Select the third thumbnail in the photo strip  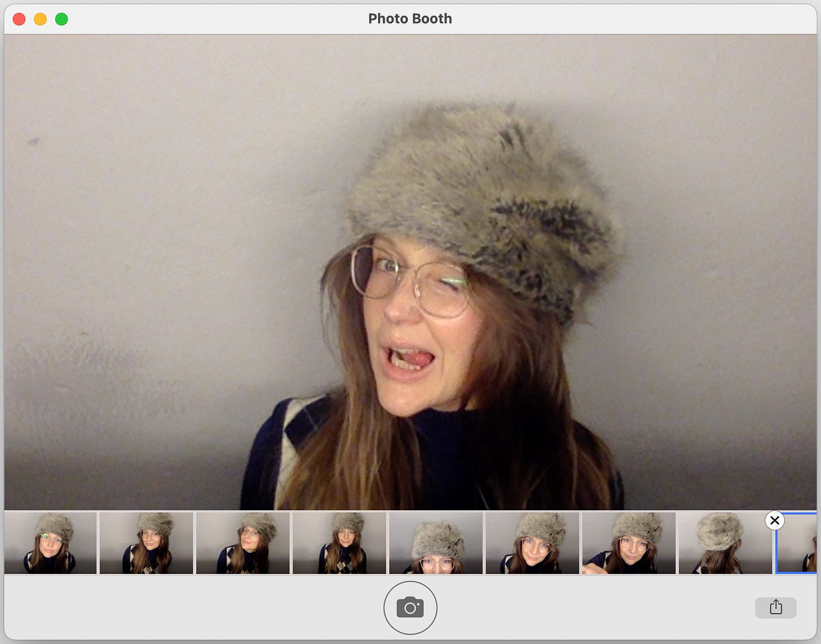pos(243,543)
